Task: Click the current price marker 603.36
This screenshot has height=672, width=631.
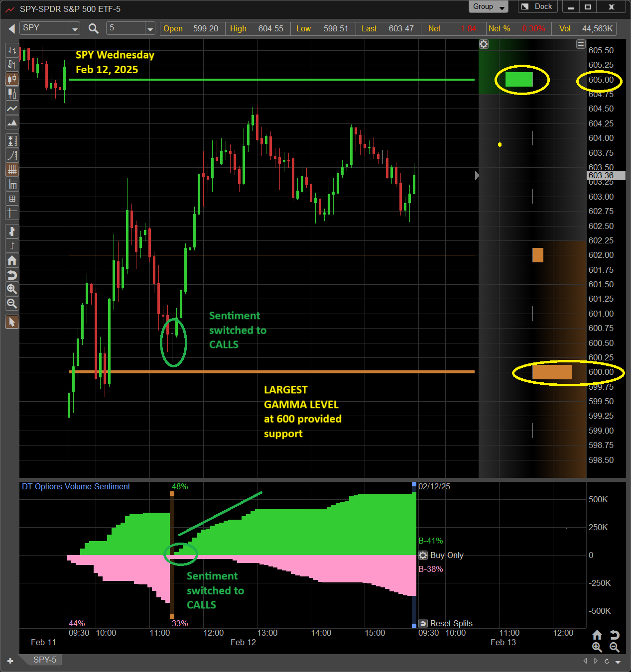Action: pyautogui.click(x=606, y=175)
